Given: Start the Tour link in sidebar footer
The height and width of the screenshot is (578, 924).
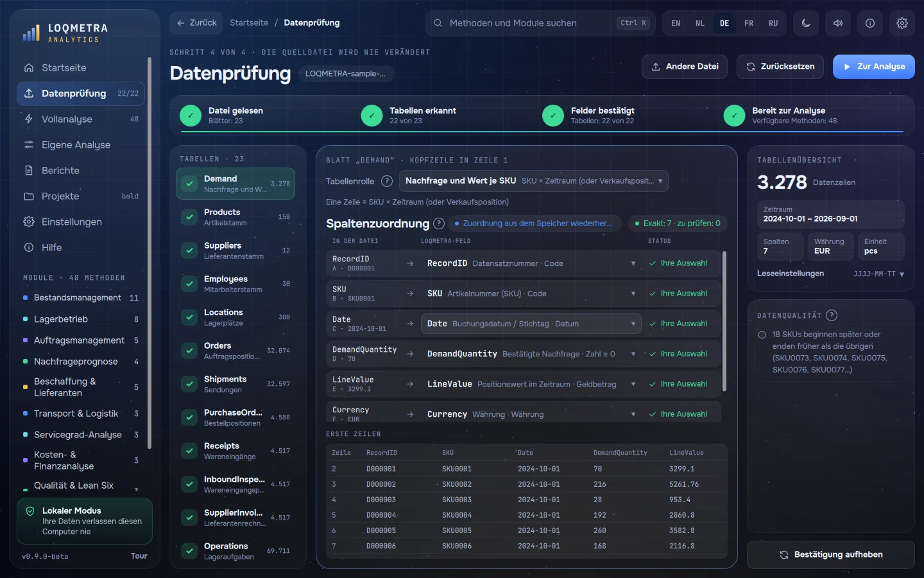Looking at the screenshot, I should pos(139,556).
